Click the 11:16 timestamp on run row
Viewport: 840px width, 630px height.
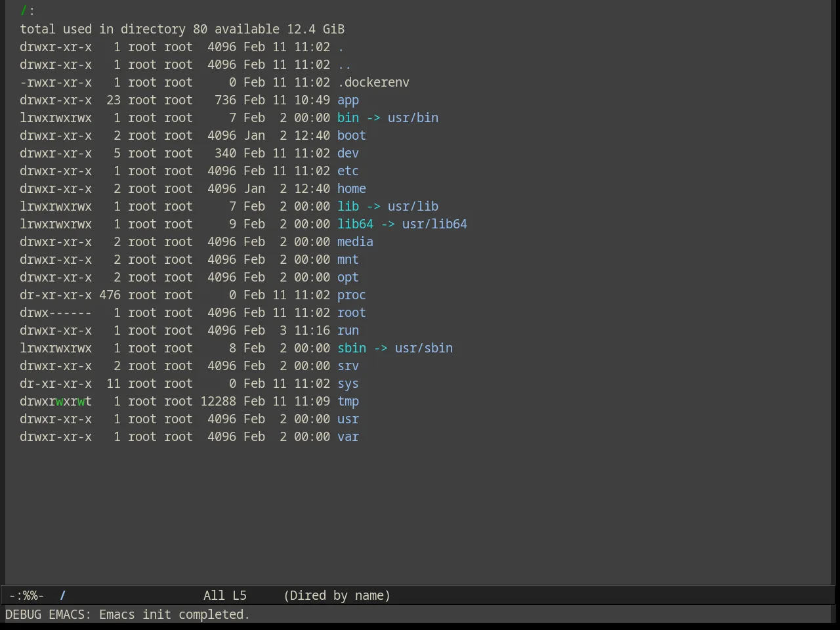(312, 331)
